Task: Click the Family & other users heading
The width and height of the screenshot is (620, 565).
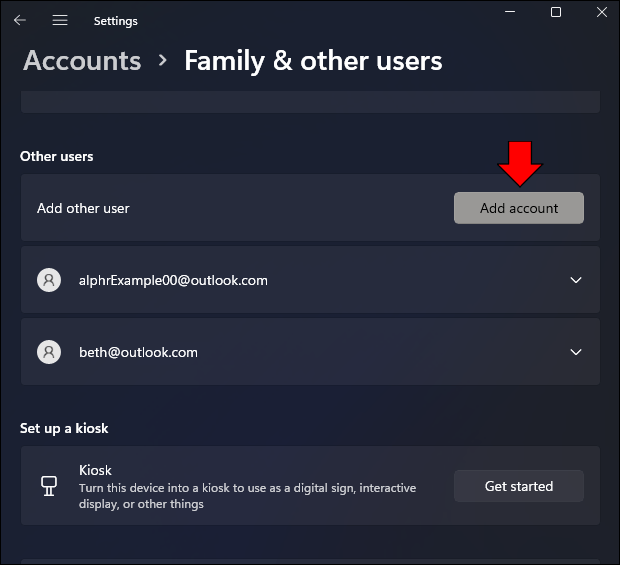Action: click(x=313, y=61)
